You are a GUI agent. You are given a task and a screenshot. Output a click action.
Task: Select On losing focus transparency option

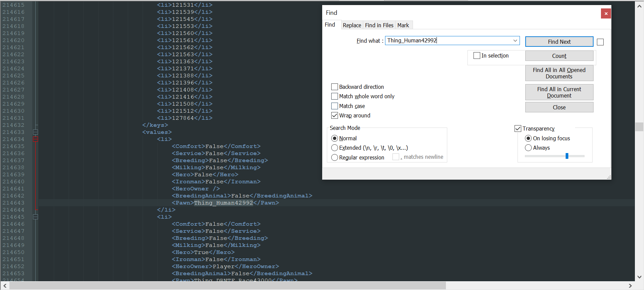(528, 138)
